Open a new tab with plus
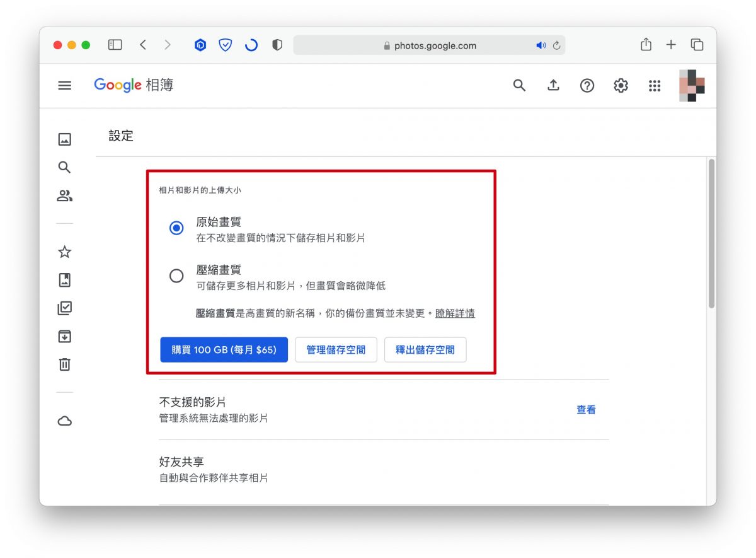Viewport: 756px width, 558px height. point(671,45)
